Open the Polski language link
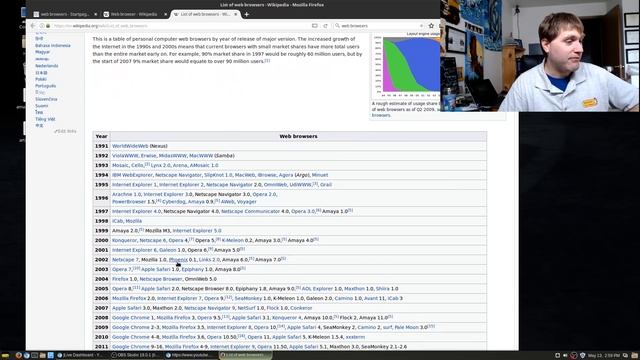This screenshot has height=360, width=640. click(41, 79)
